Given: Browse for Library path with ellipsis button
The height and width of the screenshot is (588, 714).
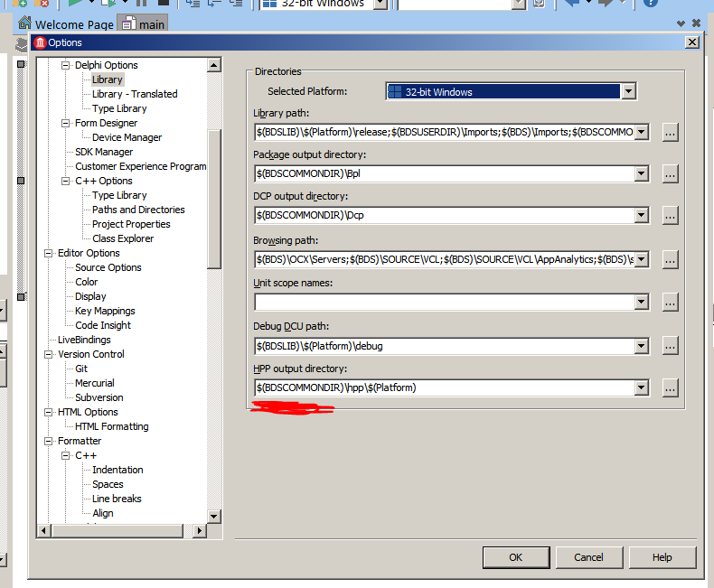Looking at the screenshot, I should (x=670, y=133).
